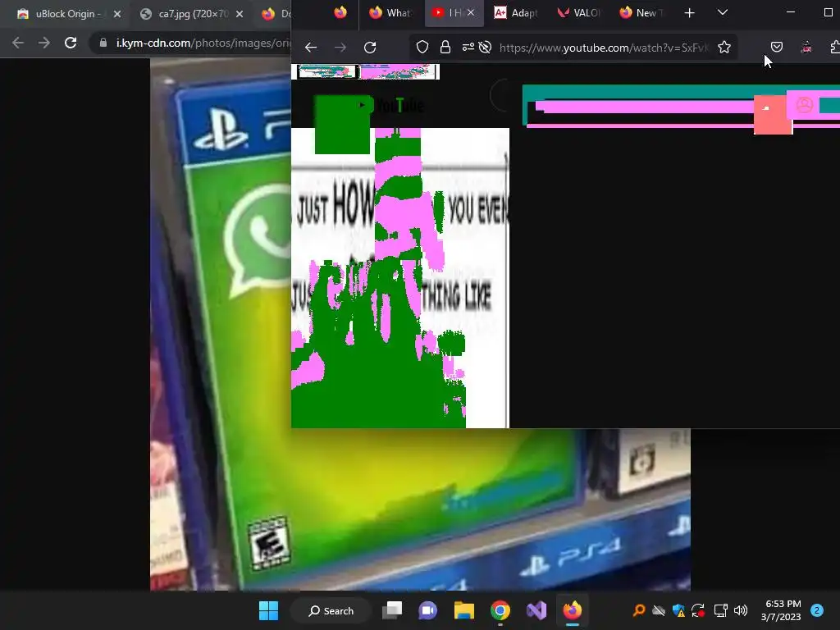
Task: Click the WhatsApp game case image in Chrome
Action: 220,324
